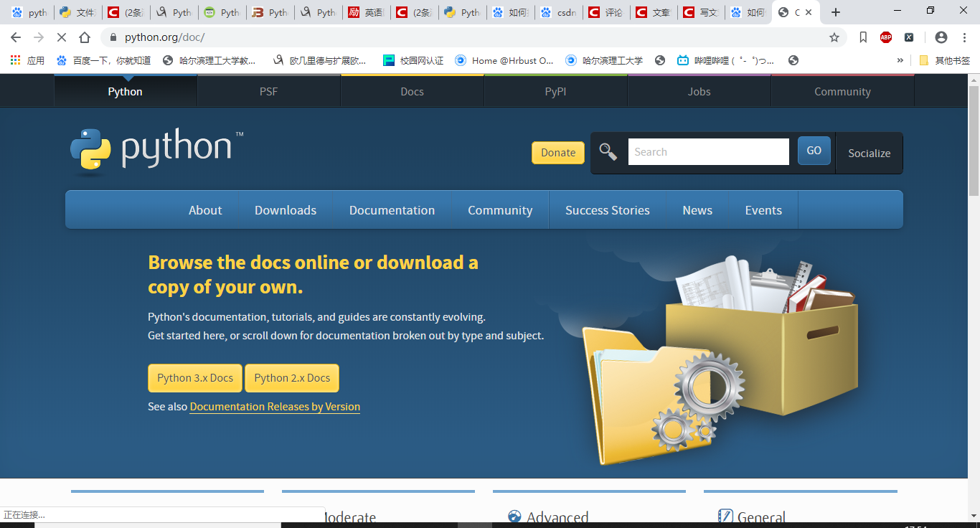
Task: Click the yellow Donate button
Action: point(558,152)
